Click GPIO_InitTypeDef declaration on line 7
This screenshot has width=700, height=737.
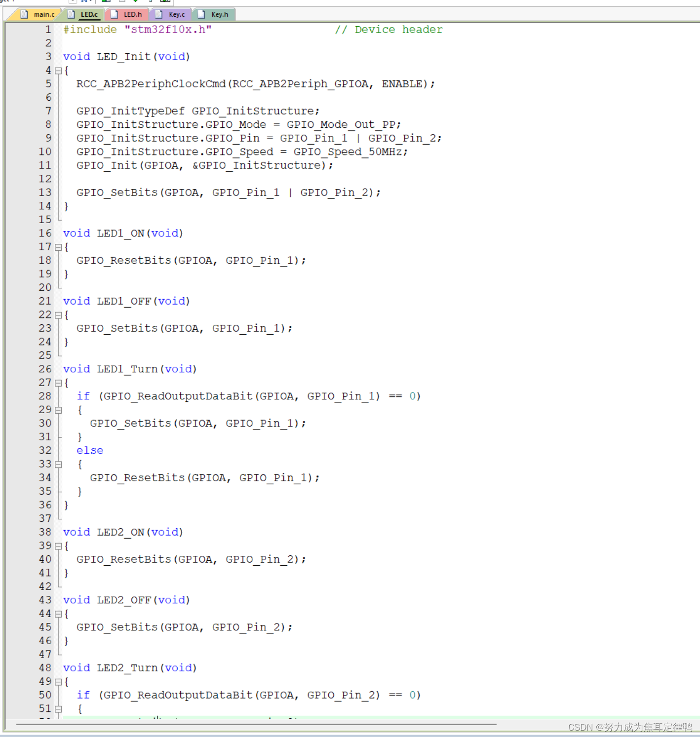click(198, 111)
